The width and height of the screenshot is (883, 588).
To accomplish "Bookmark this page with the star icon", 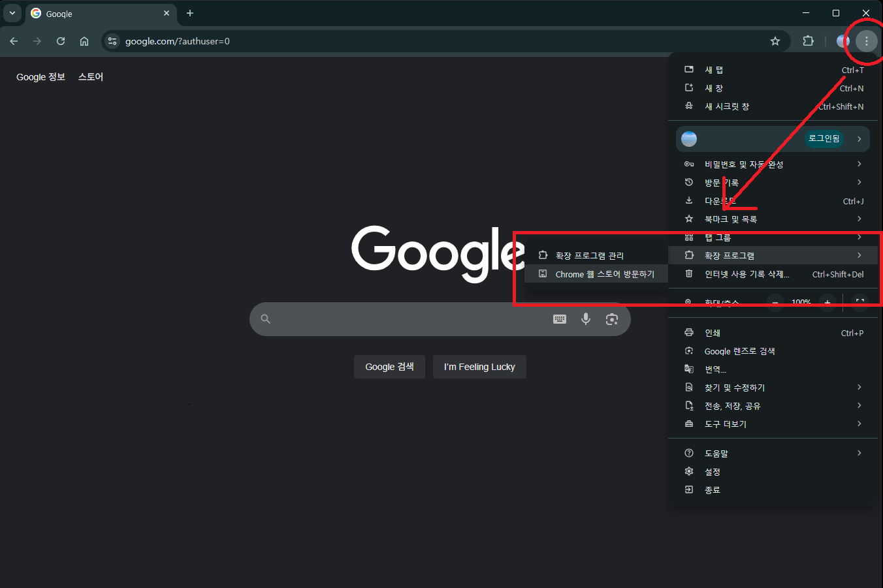I will tap(775, 41).
